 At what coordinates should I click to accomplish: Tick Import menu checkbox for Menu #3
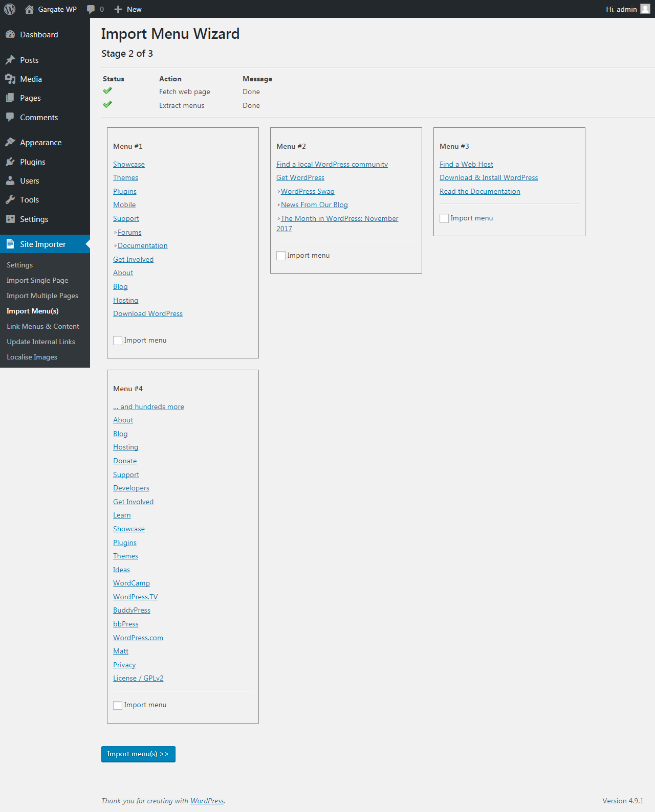(444, 218)
